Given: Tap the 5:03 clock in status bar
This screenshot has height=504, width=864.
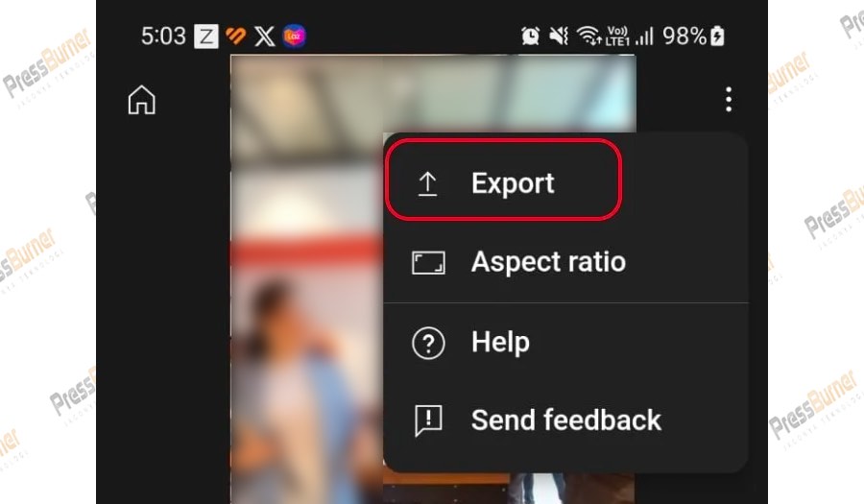Looking at the screenshot, I should click(163, 36).
